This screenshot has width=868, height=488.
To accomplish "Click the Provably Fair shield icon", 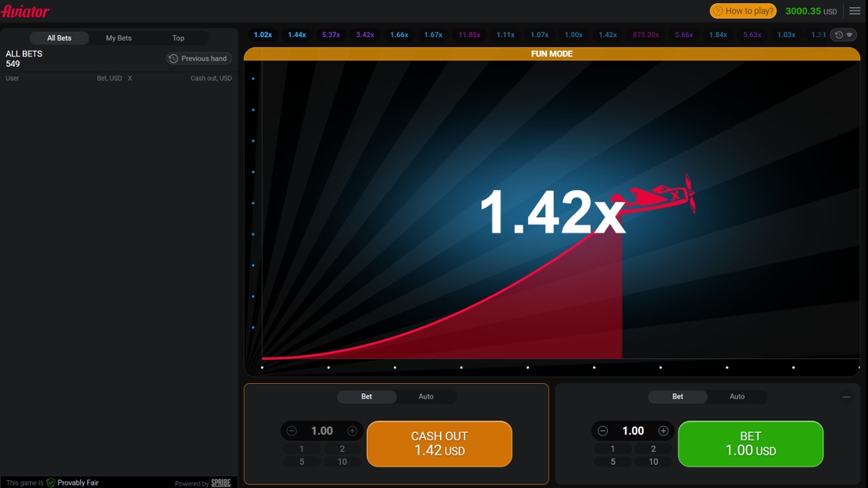I will [x=49, y=482].
